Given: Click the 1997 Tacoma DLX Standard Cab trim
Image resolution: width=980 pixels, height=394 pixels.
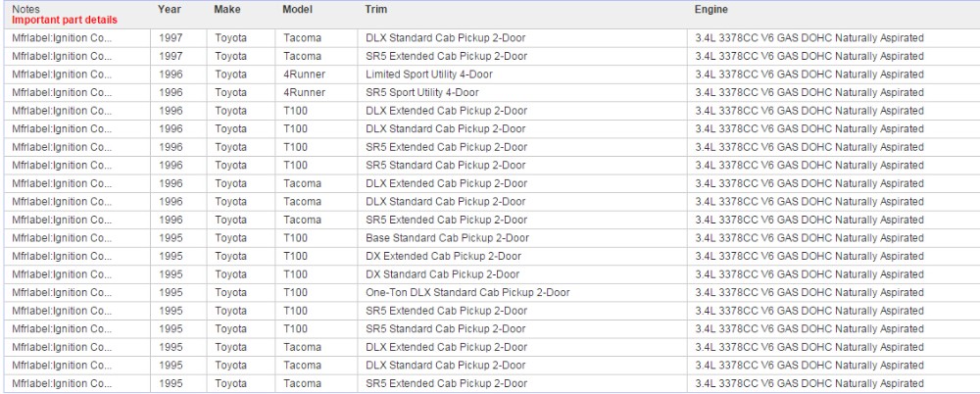Looking at the screenshot, I should pos(445,38).
